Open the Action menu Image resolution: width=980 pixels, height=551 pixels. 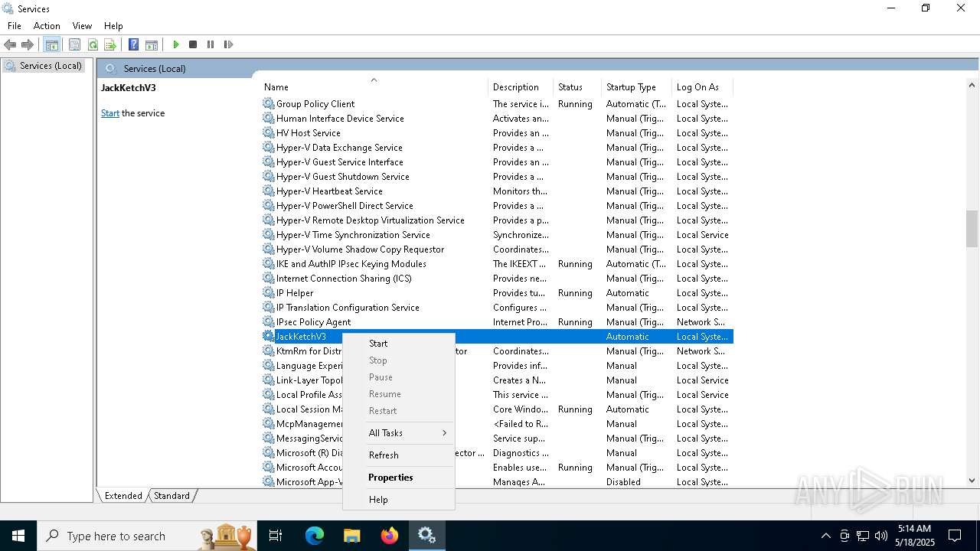pos(47,25)
